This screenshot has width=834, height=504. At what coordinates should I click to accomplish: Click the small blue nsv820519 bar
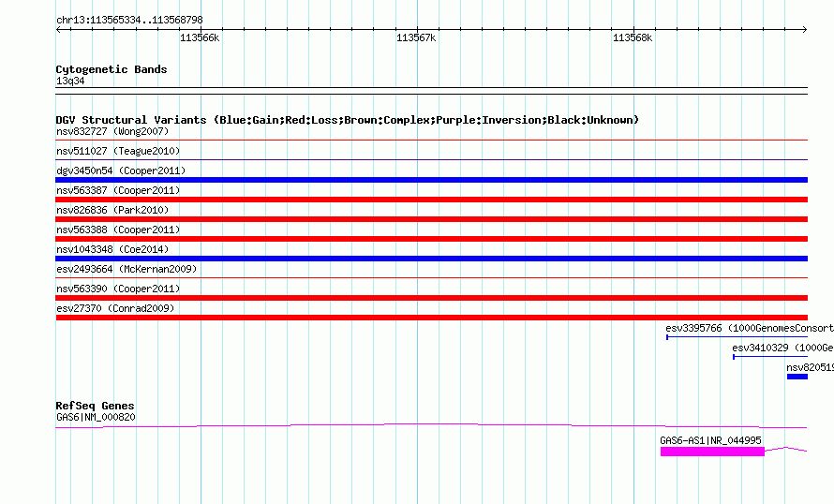click(x=797, y=377)
